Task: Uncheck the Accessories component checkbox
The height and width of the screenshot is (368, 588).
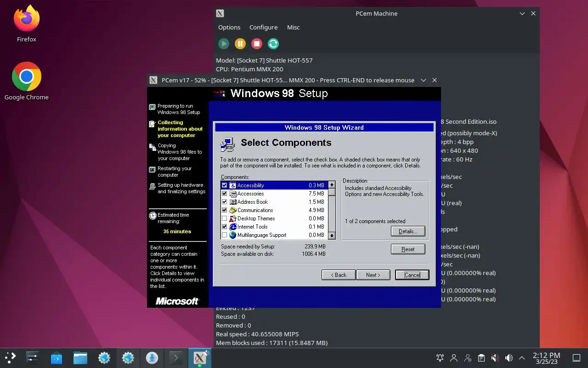Action: pyautogui.click(x=225, y=194)
